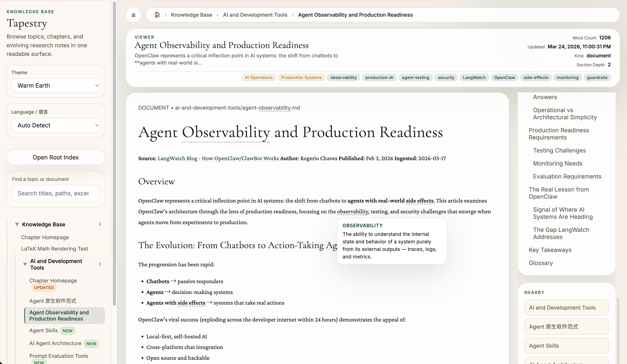Jump to Key Takeaways section
The height and width of the screenshot is (364, 627).
(550, 250)
